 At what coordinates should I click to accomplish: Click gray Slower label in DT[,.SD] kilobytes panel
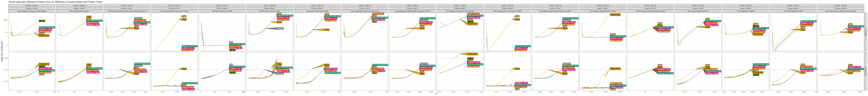point(280,29)
